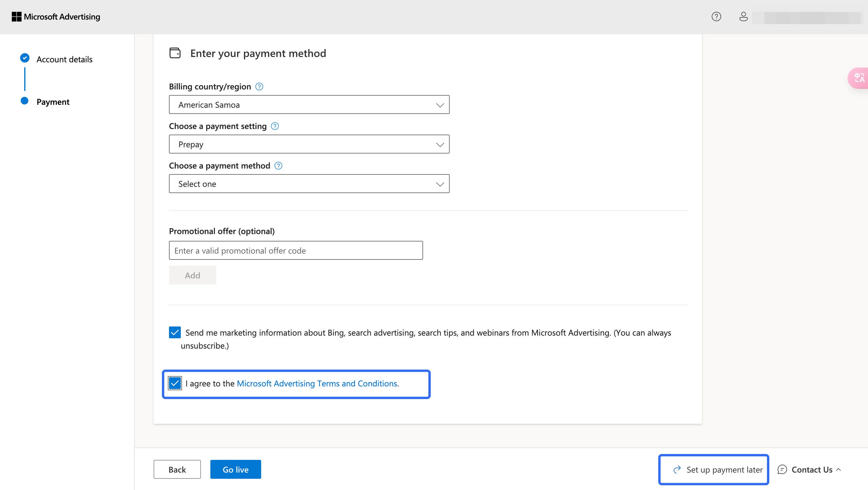This screenshot has width=868, height=490.
Task: Open the Prepay payment setting dropdown
Action: [309, 144]
